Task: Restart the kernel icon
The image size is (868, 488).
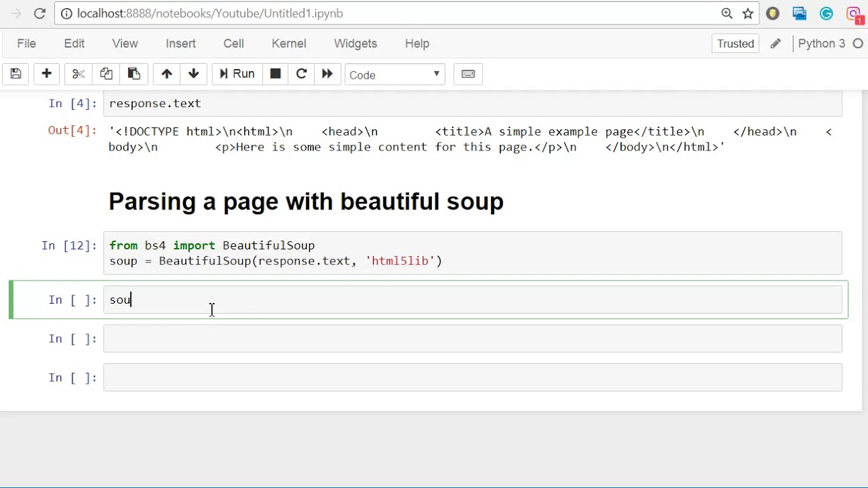Action: coord(301,74)
